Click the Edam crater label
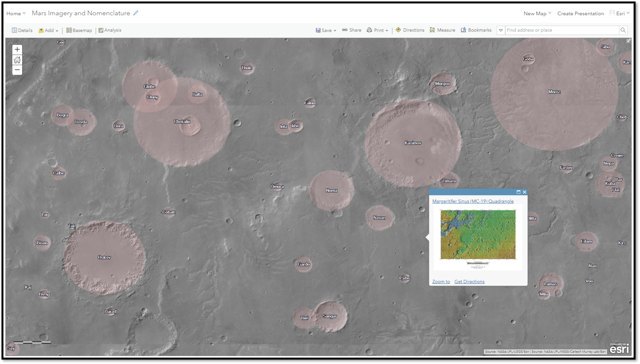This screenshot has height=364, width=640. click(586, 241)
